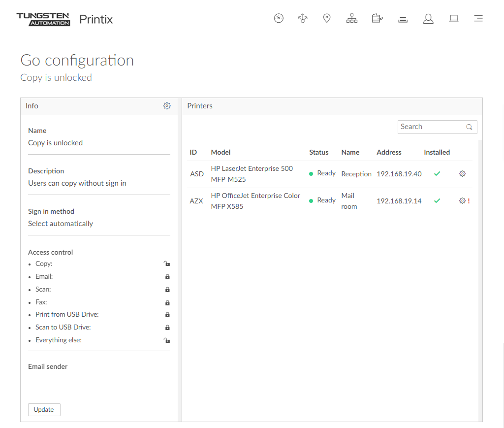504x428 pixels.
Task: Sort printers by Status column header
Action: coord(318,153)
